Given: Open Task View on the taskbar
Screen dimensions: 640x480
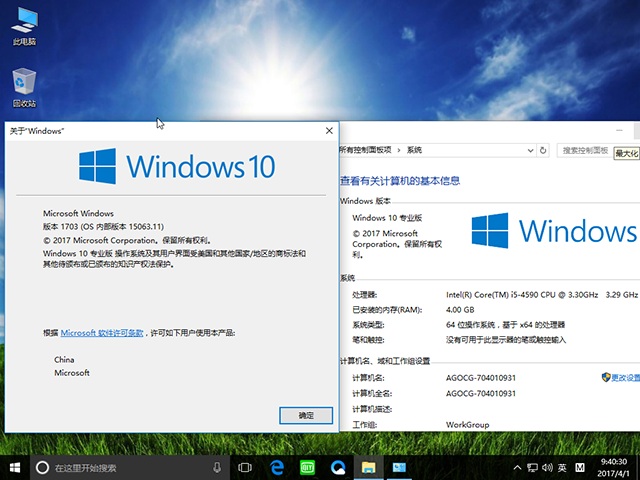Looking at the screenshot, I should click(x=245, y=467).
